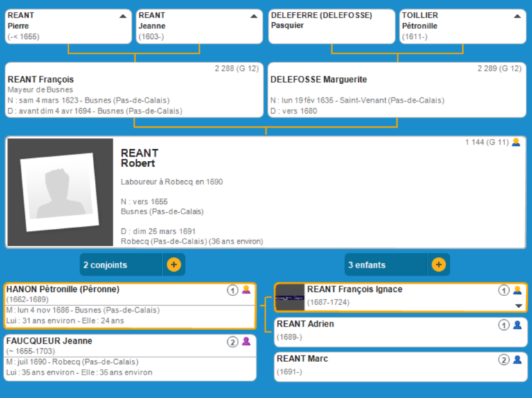Click orange person icon beside François Ignace
This screenshot has height=398, width=532.
(517, 290)
